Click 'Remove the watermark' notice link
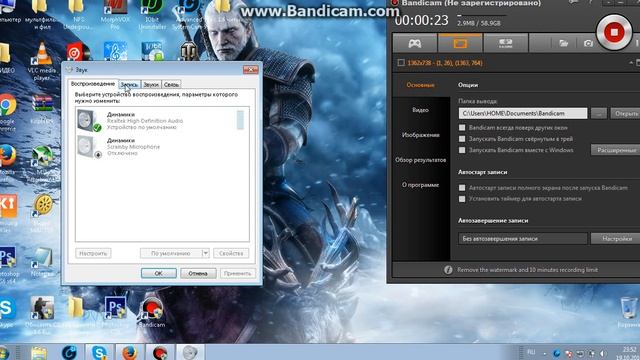Viewport: 640px width, 360px height. [x=527, y=270]
